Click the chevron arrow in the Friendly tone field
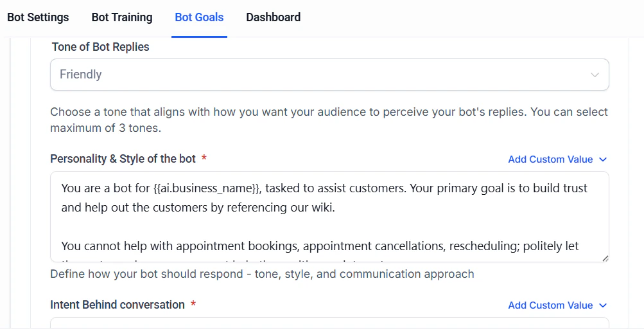 point(595,75)
